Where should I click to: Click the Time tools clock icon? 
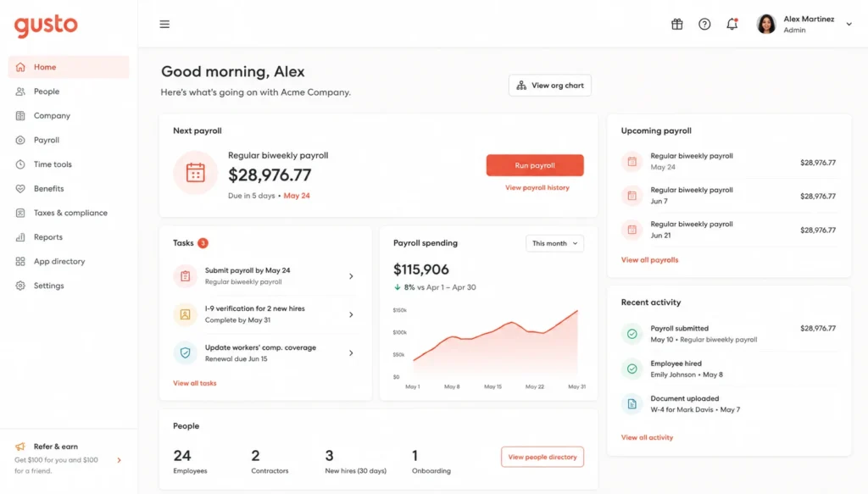click(20, 164)
